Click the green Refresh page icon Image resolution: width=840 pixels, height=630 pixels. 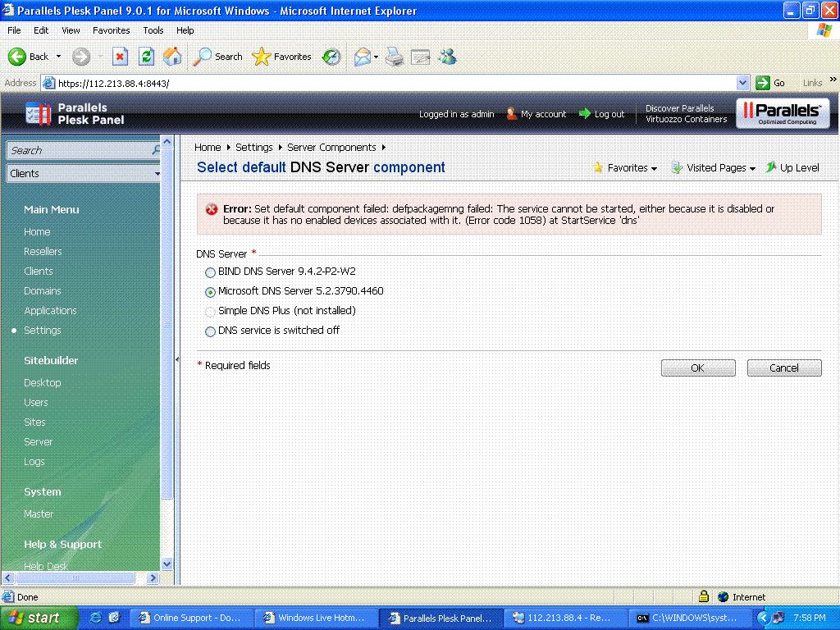[x=146, y=57]
